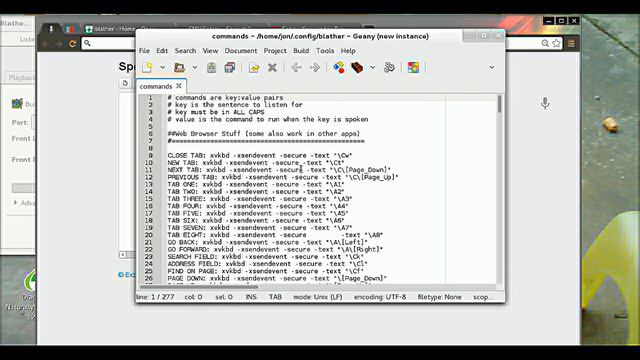Select the commands document tab
The width and height of the screenshot is (640, 360).
156,86
